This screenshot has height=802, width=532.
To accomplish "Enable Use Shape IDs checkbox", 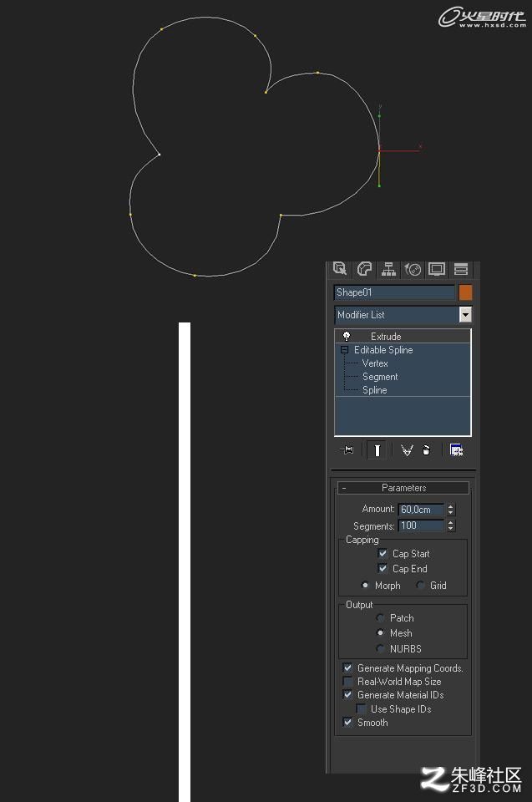I will [x=361, y=708].
